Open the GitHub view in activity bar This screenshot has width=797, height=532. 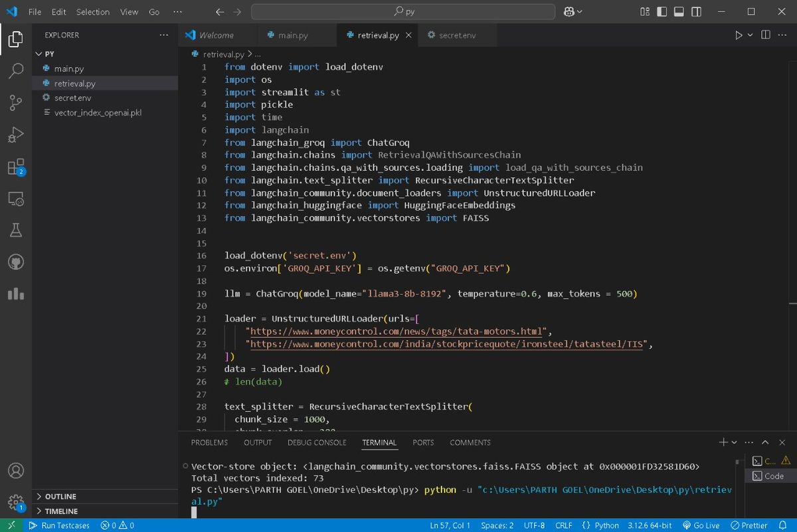click(x=16, y=262)
